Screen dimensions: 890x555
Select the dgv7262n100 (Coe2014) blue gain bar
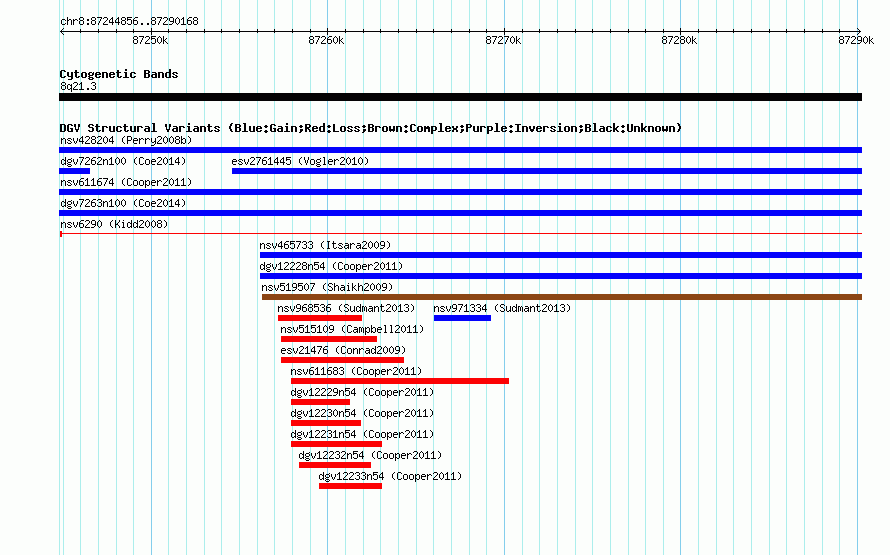click(x=74, y=171)
